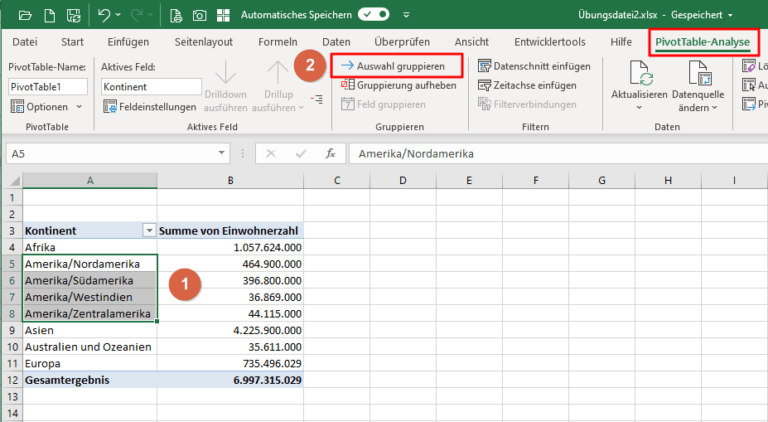Open the quick access toolbar customize arrow
The width and height of the screenshot is (768, 422).
[406, 15]
